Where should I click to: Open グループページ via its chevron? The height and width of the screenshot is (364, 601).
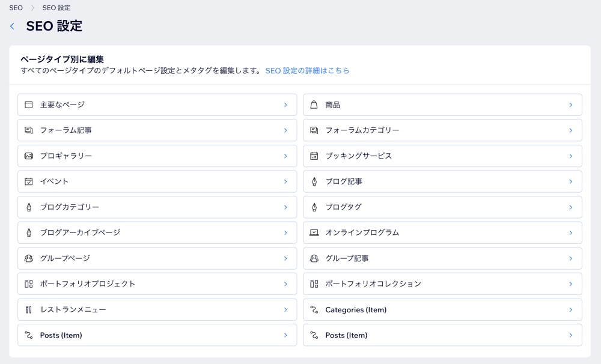285,258
